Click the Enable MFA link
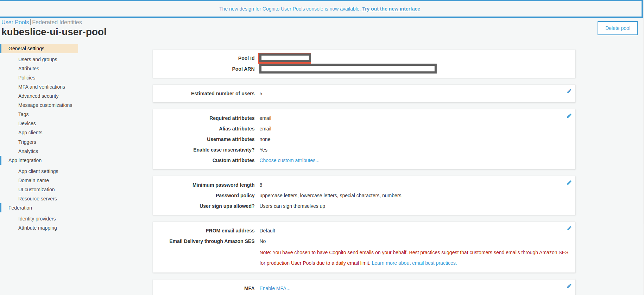 275,288
